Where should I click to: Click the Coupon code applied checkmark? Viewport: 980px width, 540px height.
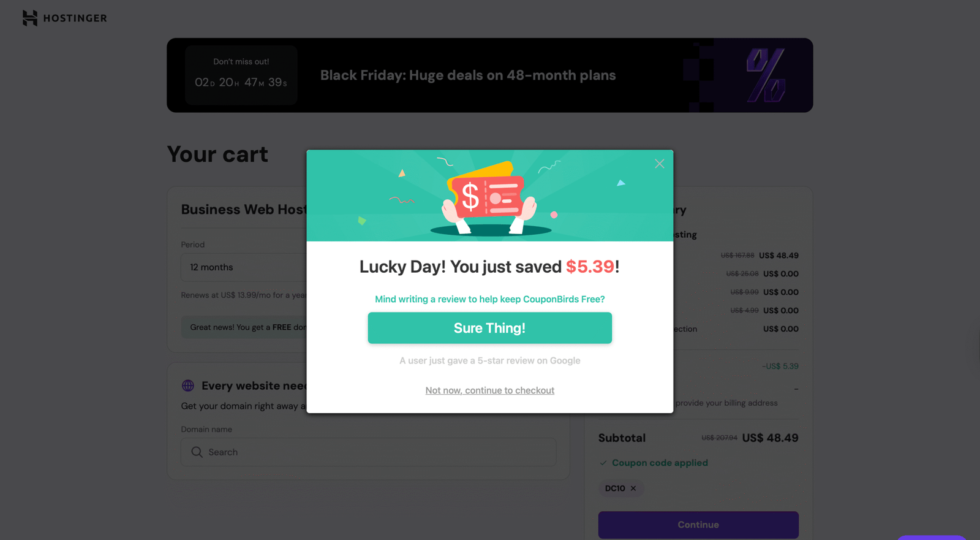(x=603, y=463)
